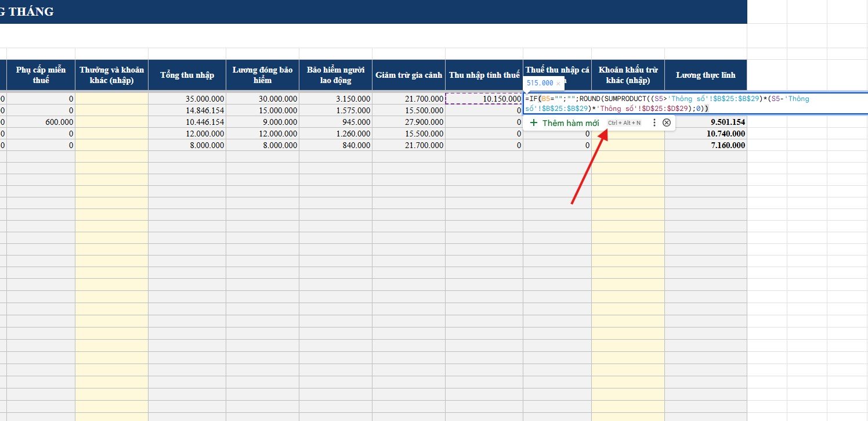Open the three-dot menu in the function popup
Viewport: 868px width, 421px height.
pos(654,123)
